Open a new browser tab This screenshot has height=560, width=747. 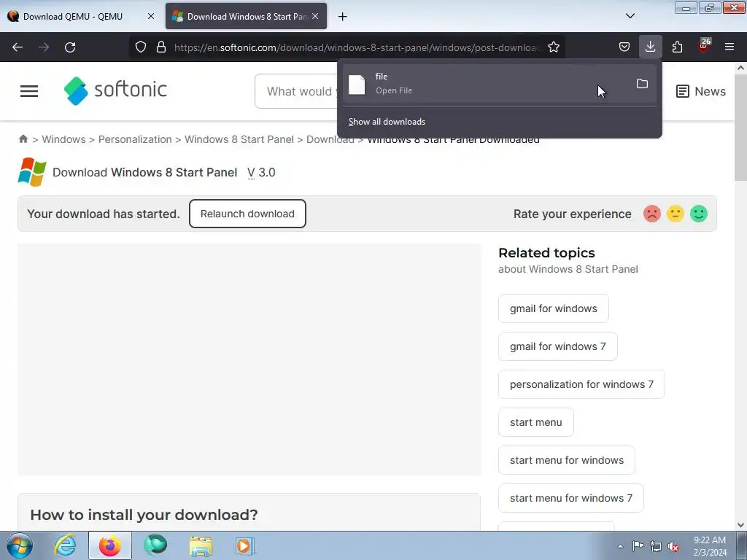tap(342, 17)
